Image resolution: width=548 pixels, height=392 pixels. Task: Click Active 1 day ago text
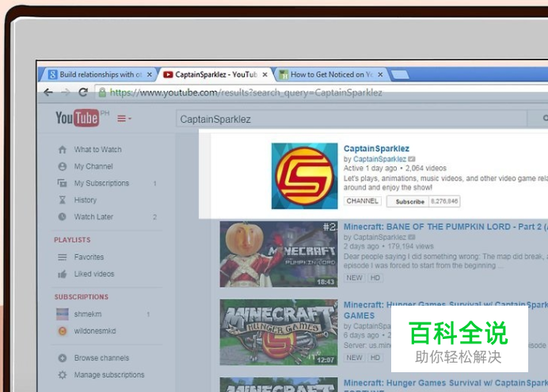point(370,169)
